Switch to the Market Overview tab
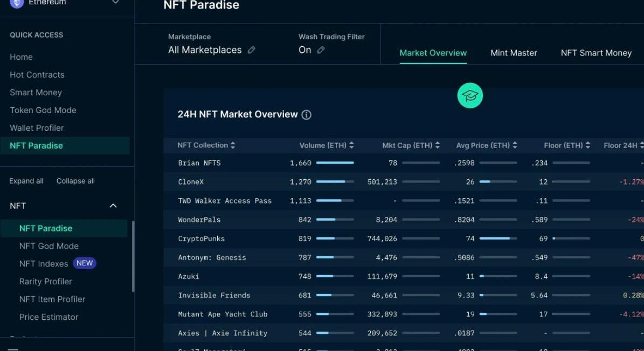This screenshot has width=644, height=351. coord(433,53)
